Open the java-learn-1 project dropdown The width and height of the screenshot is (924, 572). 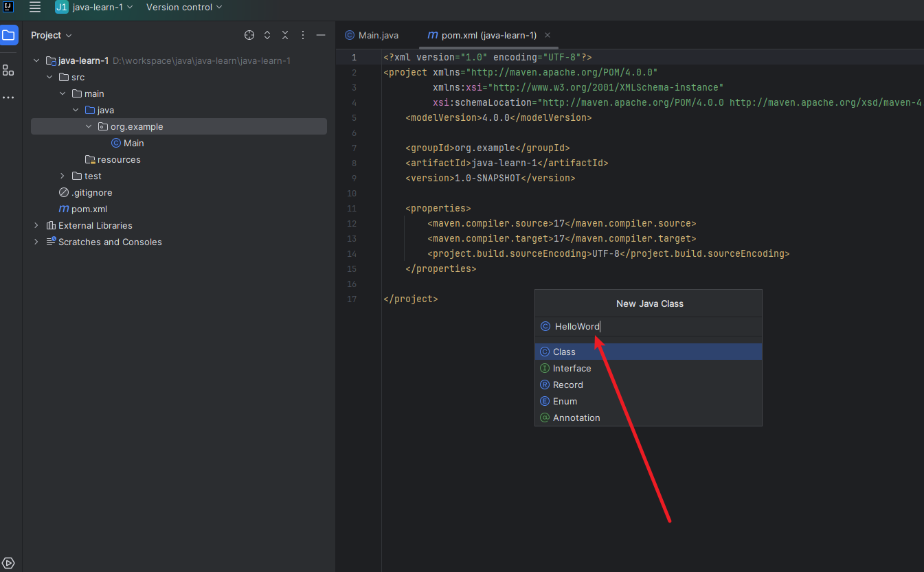point(94,7)
